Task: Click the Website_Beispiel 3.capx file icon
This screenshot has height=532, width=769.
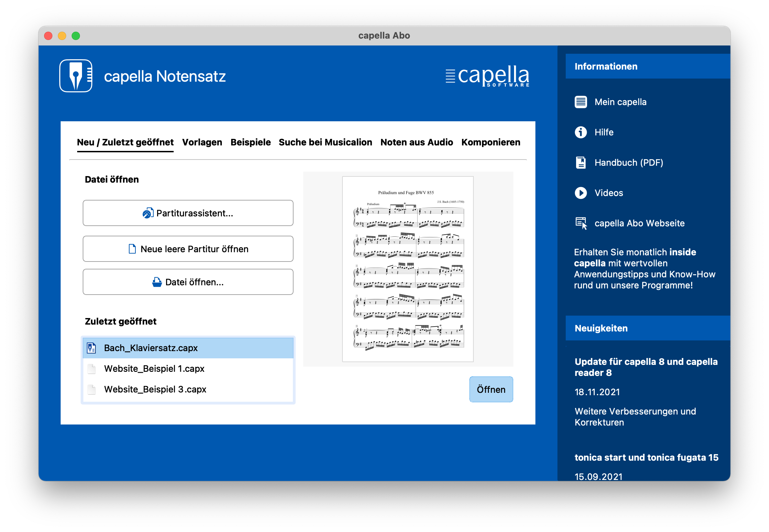Action: pos(91,389)
